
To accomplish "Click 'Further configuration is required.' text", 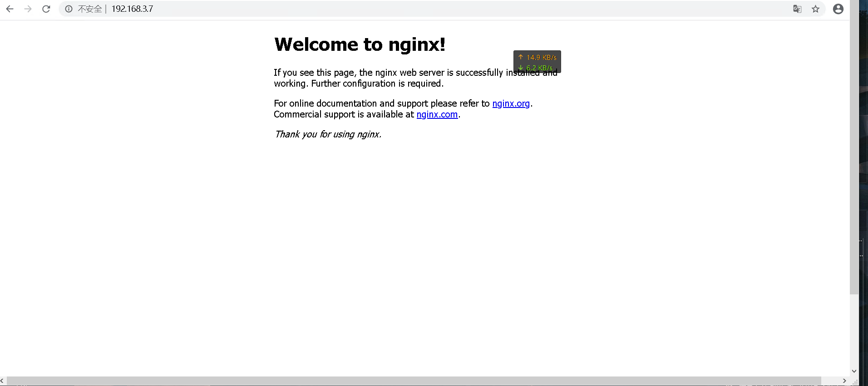I will (377, 83).
